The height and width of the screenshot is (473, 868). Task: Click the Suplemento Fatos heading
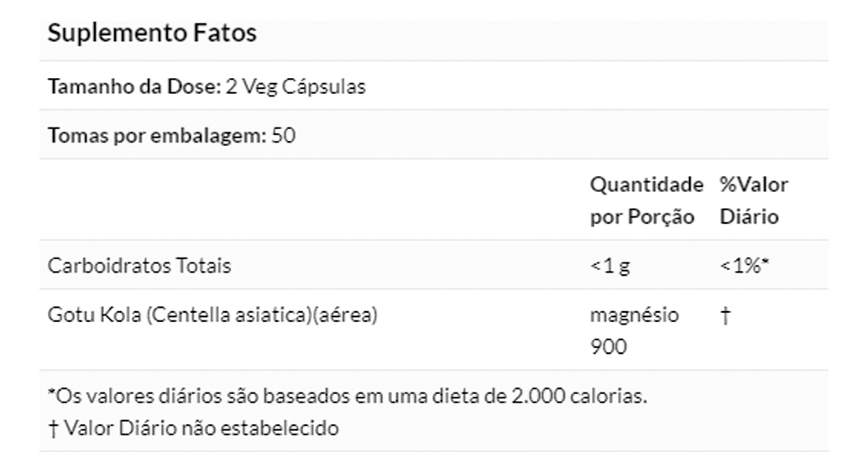152,34
